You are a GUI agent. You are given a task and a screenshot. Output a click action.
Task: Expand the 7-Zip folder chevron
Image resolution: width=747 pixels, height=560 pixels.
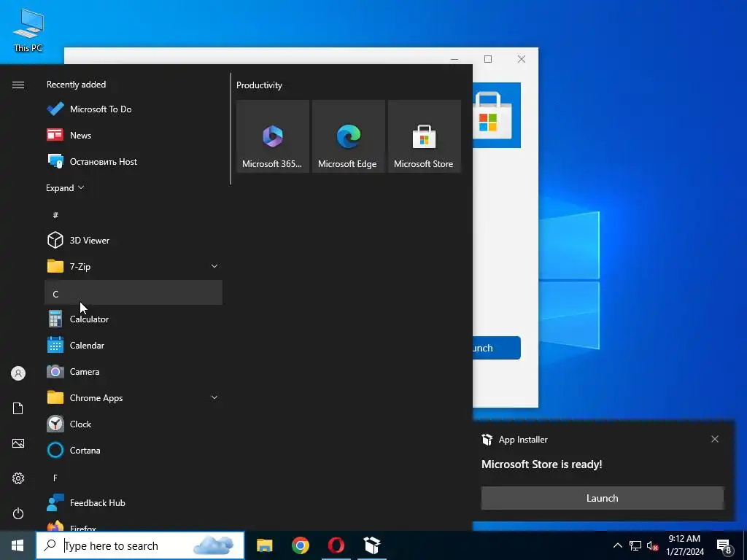(214, 266)
